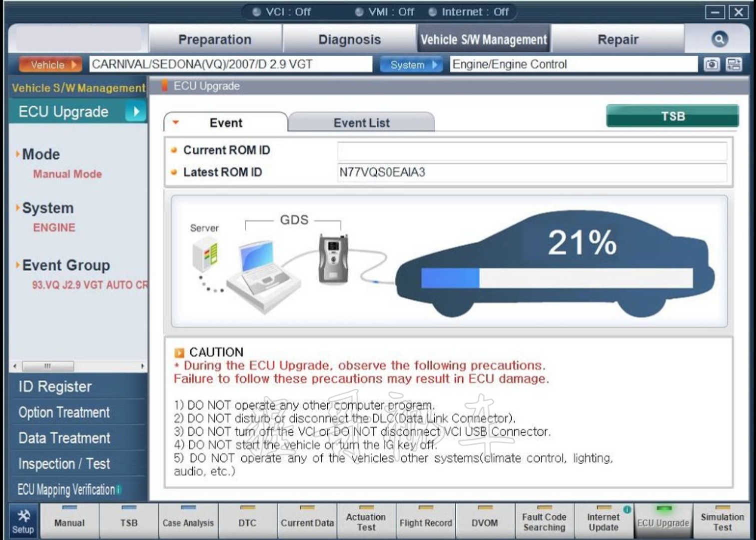Switch to the Diagnosis tab
This screenshot has width=756, height=540.
349,39
